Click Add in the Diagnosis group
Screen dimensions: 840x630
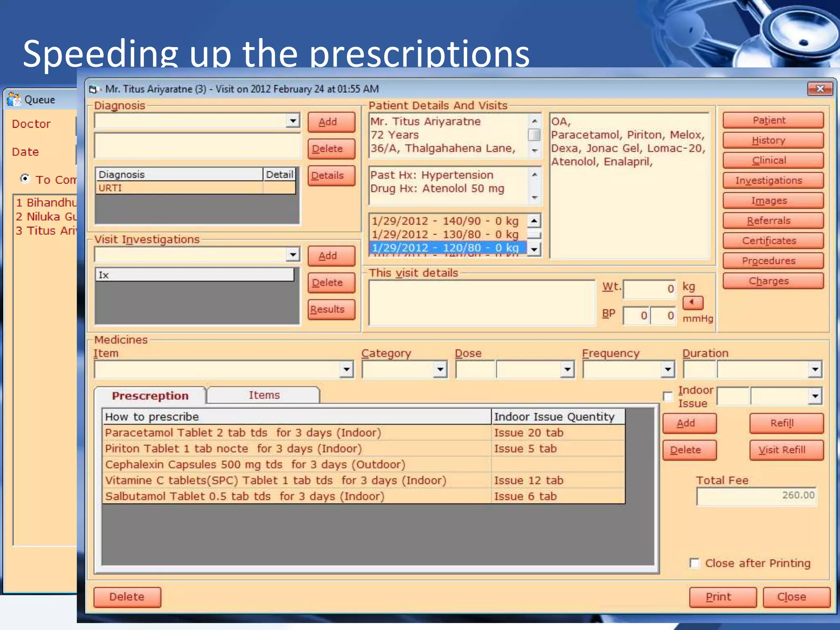(331, 122)
